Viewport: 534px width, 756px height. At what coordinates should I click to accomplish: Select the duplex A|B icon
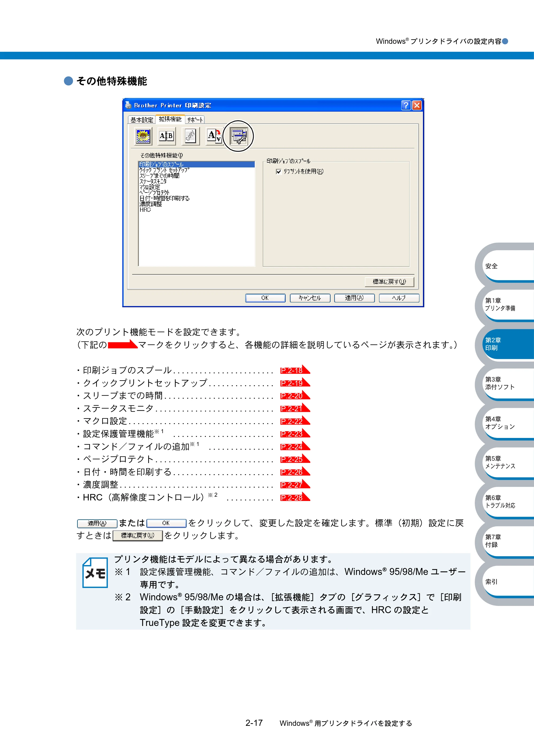[167, 136]
